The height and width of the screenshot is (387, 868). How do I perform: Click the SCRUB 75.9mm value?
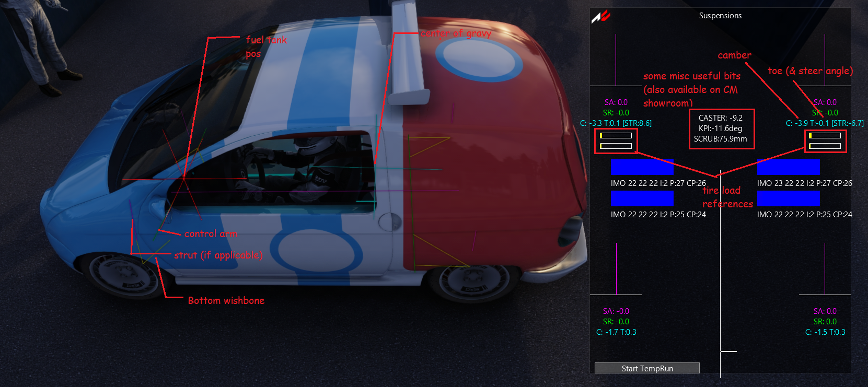click(721, 139)
